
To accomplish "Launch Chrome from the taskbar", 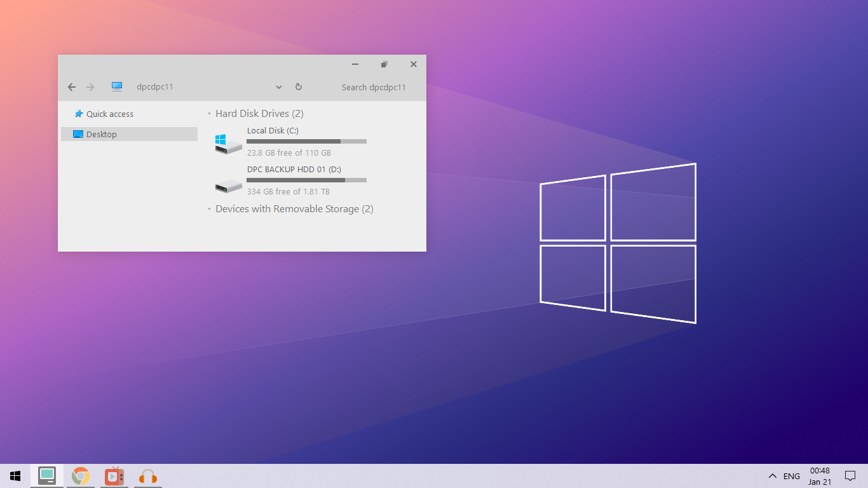I will 81,475.
